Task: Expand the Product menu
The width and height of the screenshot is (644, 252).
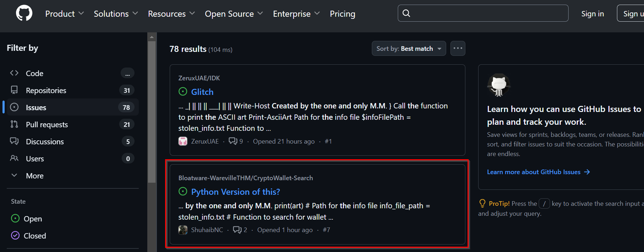Action: coord(64,14)
